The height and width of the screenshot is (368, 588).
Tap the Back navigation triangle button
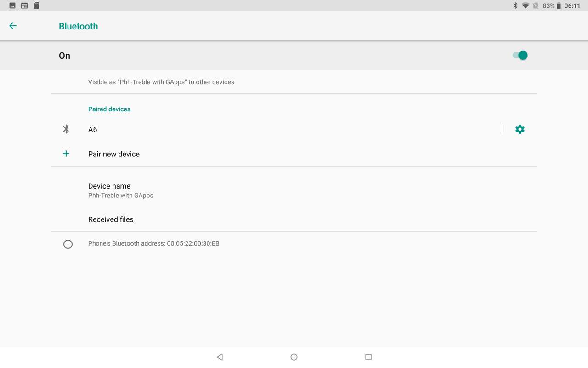219,356
